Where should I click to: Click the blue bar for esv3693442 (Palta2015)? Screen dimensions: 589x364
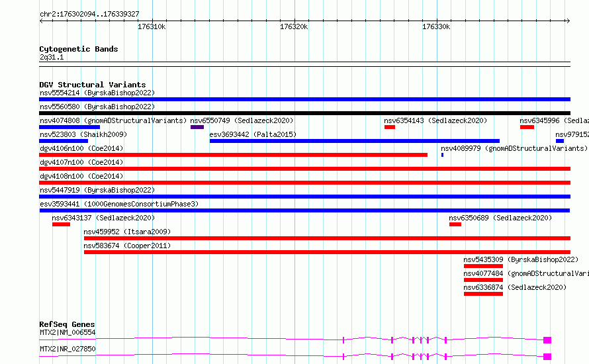click(355, 141)
